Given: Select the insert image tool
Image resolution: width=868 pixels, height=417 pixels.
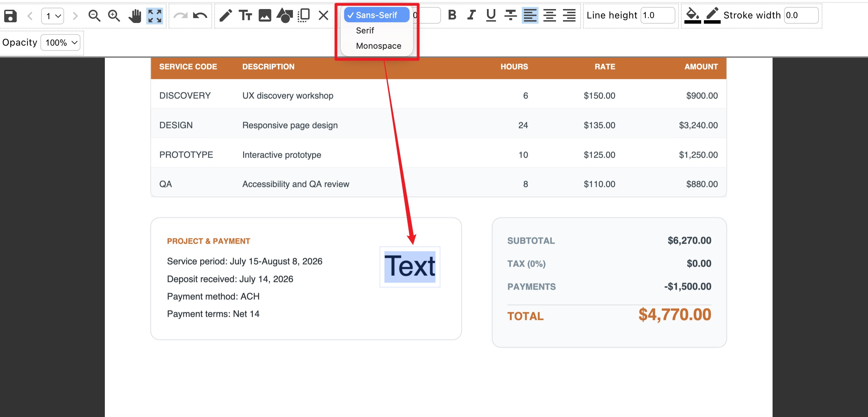Looking at the screenshot, I should click(x=265, y=15).
